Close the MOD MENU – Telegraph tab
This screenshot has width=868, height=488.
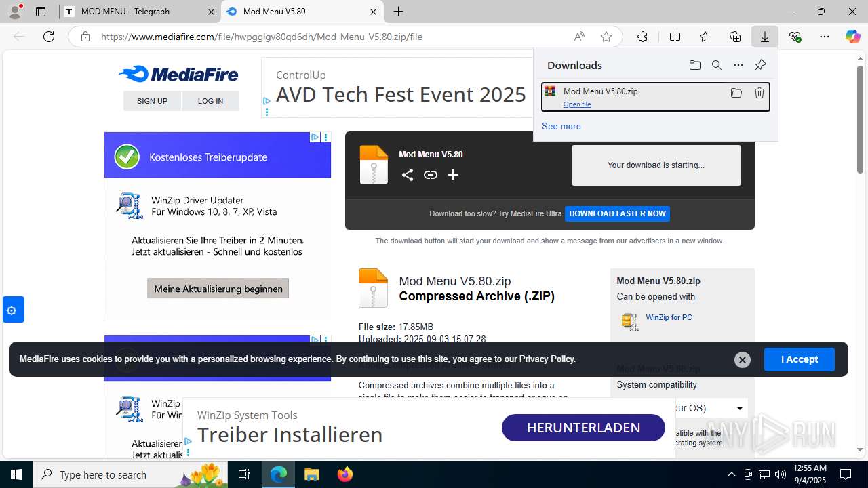pos(211,12)
